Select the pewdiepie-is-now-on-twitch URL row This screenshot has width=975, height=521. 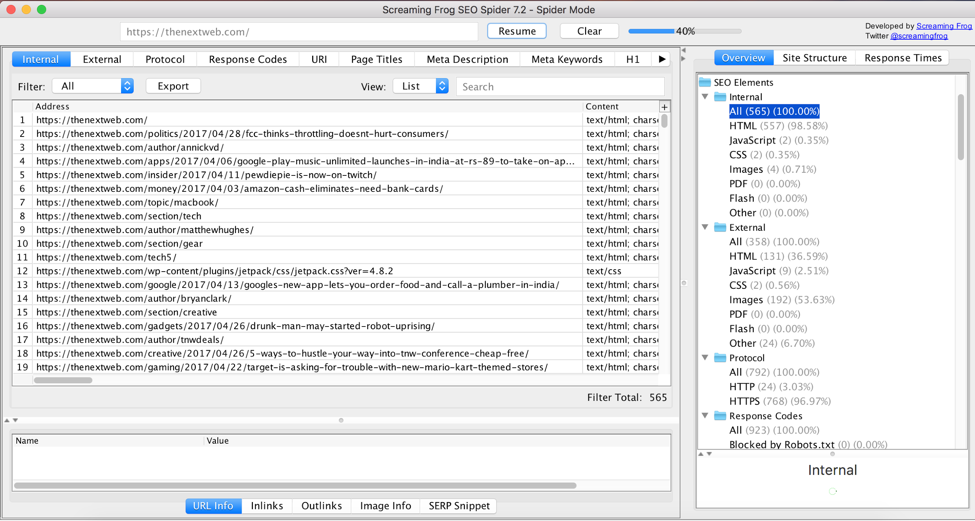336,175
